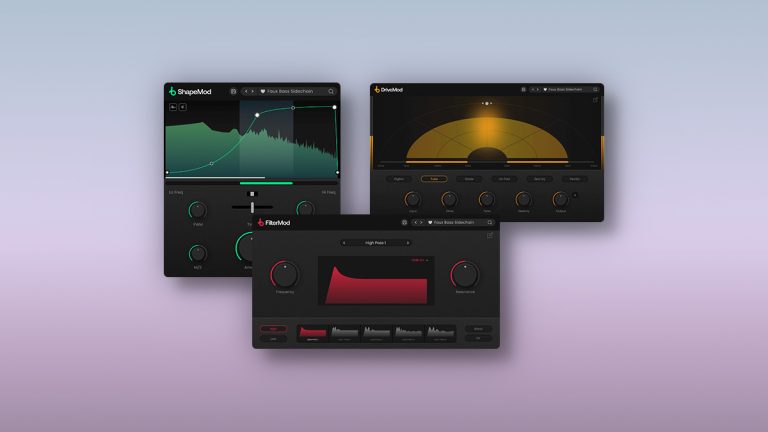Open ShapeMod settings icon beside preset arrows
Screen dimensions: 768x432
[x=233, y=92]
